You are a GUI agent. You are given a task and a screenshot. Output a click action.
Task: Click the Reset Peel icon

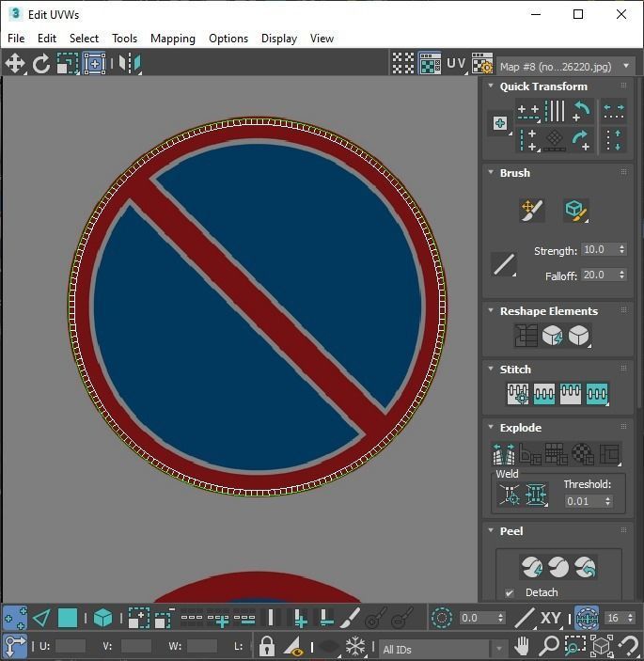tap(585, 567)
